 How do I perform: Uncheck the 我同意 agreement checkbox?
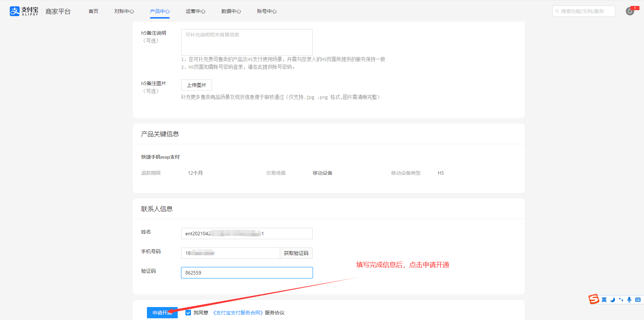click(188, 313)
